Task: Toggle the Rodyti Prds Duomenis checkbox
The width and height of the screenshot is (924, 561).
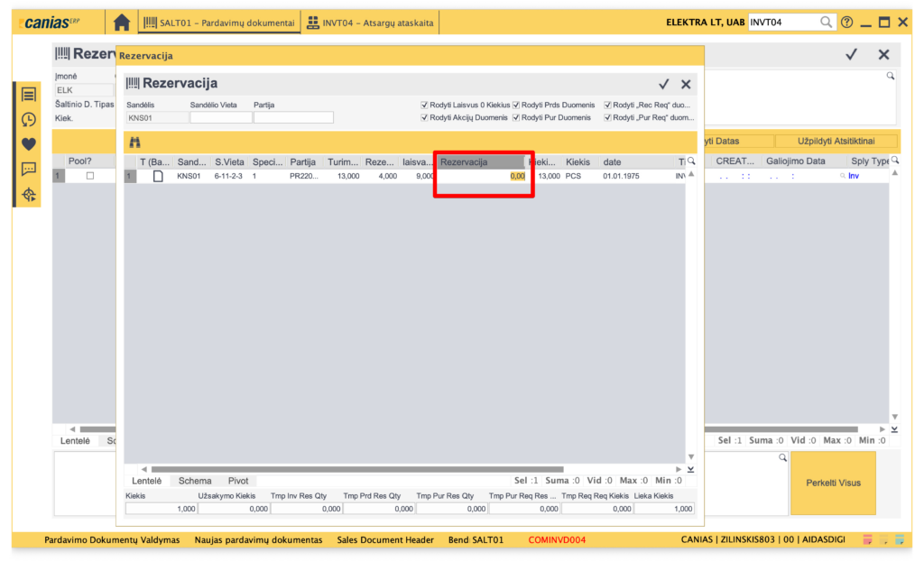Action: pyautogui.click(x=516, y=105)
